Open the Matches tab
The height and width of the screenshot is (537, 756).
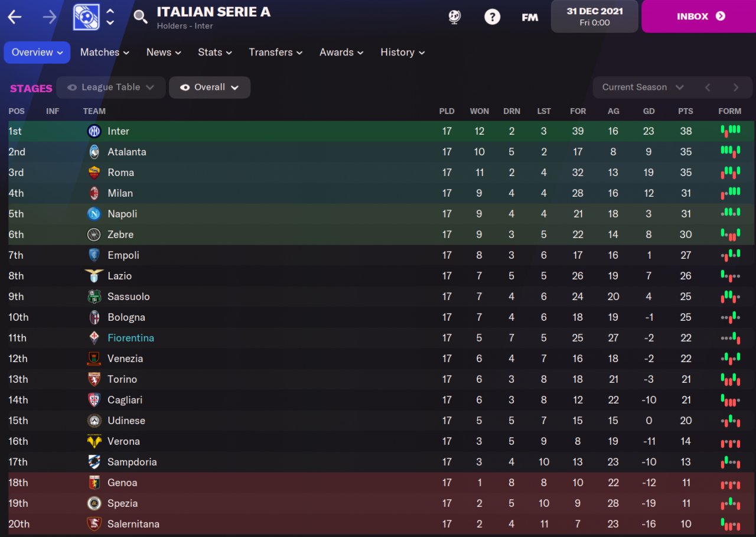coord(105,52)
